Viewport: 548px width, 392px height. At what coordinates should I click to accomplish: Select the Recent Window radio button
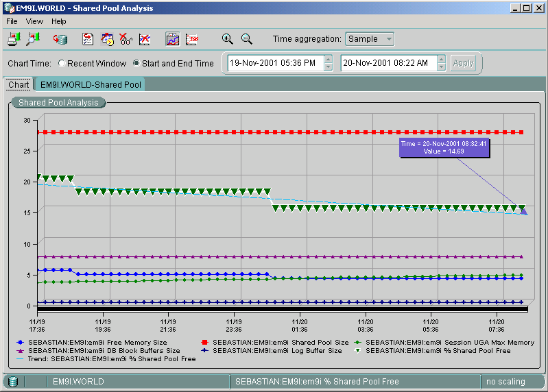coord(62,63)
